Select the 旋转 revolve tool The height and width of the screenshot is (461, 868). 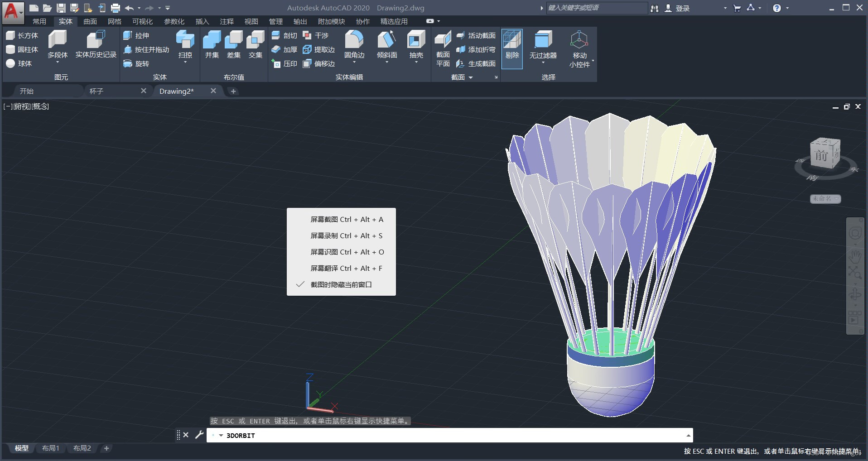click(136, 63)
